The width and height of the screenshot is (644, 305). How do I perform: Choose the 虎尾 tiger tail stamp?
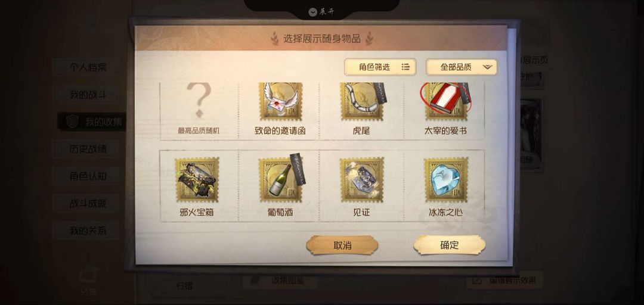point(362,101)
